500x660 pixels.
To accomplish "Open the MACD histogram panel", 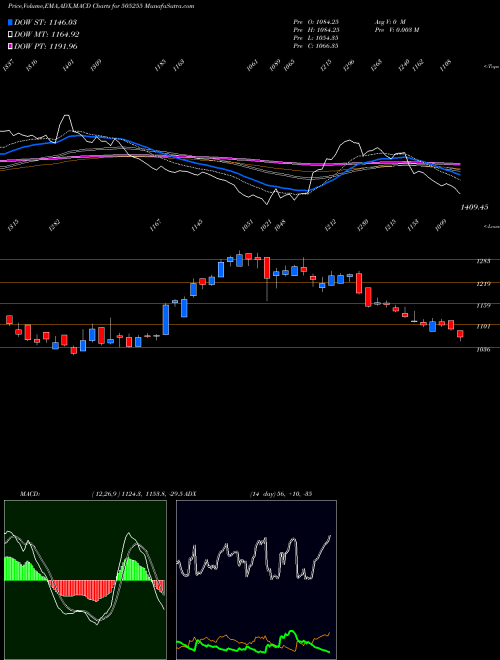I will (85, 580).
